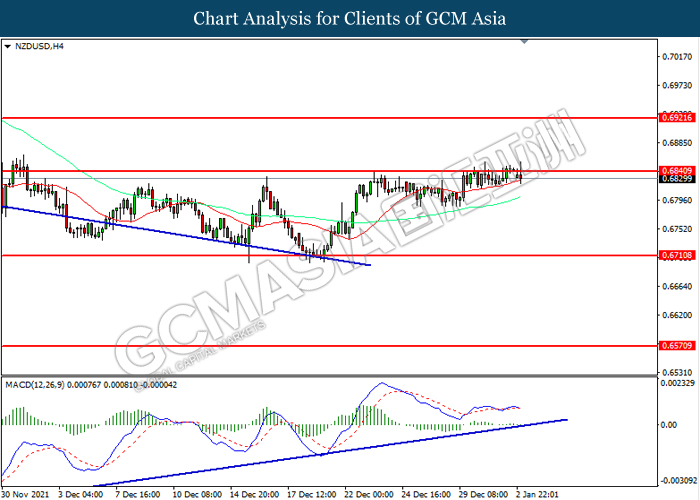
Task: Open the NZDUSD,H4 symbol dropdown arrow
Action: (x=7, y=46)
